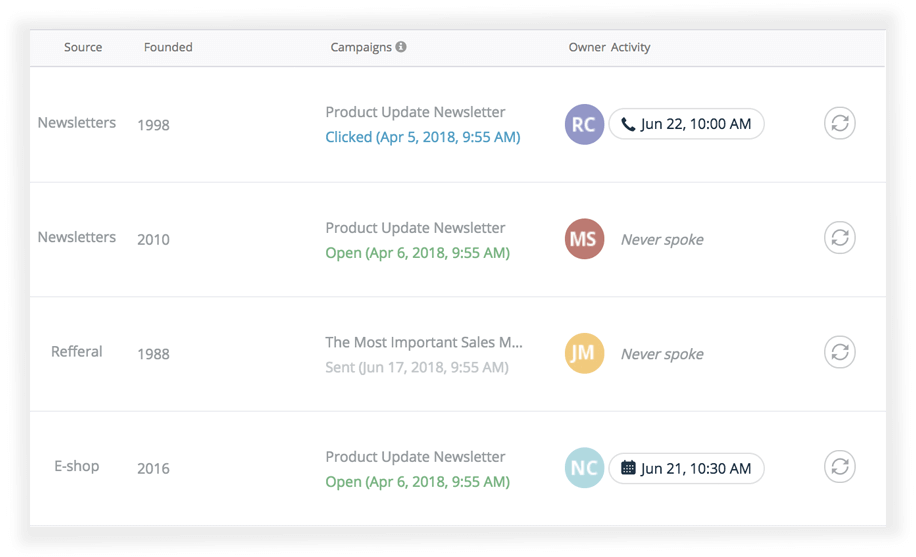This screenshot has height=557, width=916.
Task: Open the Clicked (Apr 5, 2018) campaign status
Action: 422,137
